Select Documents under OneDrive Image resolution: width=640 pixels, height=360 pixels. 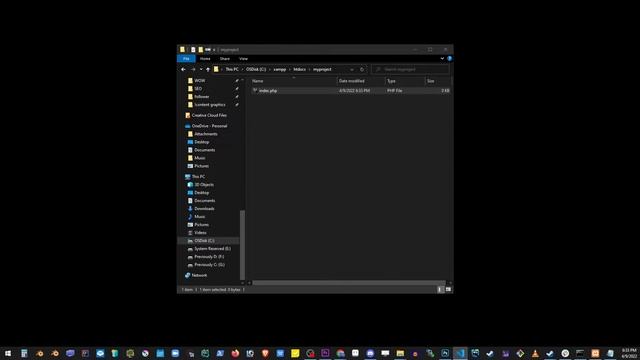(204, 150)
